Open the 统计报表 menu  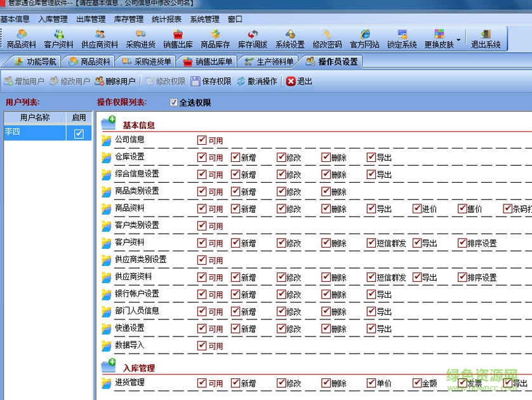coord(166,19)
